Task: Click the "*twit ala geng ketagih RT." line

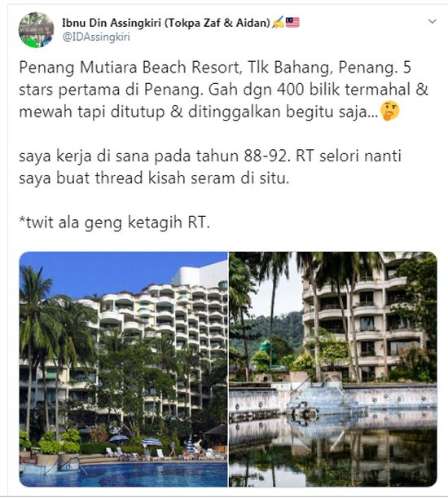Action: [114, 222]
